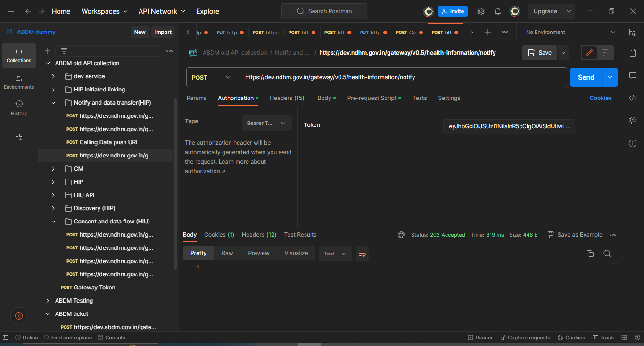Switch to the Body request tab
Screen dimensions: 644x346
[327, 98]
